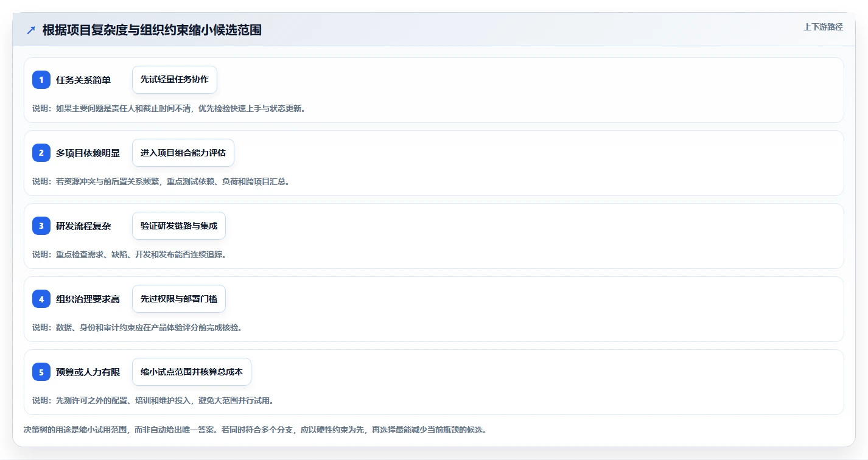The width and height of the screenshot is (868, 460).
Task: Click the condition text 多项目依赖明显
Action: 88,153
